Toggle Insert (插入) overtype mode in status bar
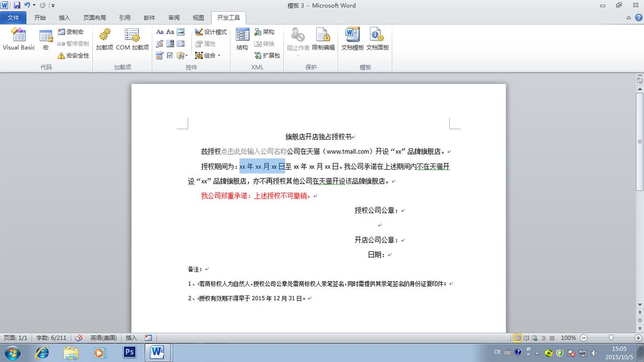Viewport: 644px width, 362px height. (131, 338)
